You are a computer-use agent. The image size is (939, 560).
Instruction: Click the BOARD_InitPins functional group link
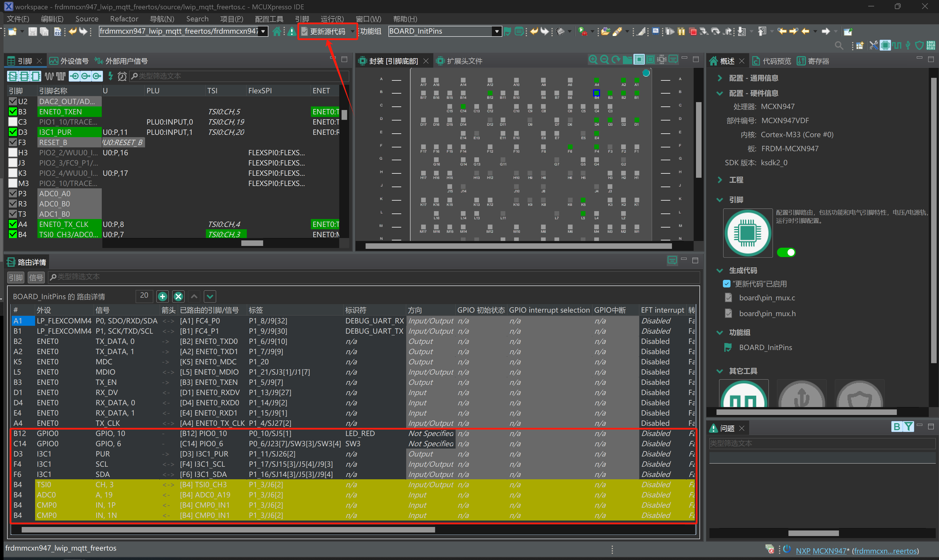[765, 347]
